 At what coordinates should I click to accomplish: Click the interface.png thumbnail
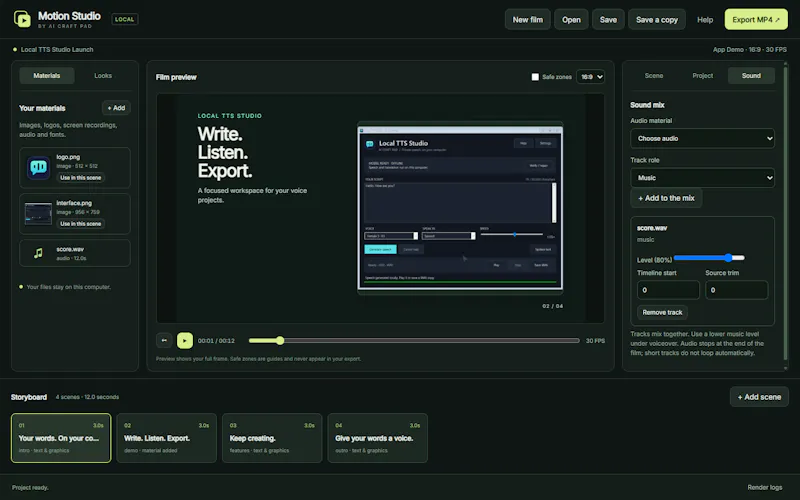click(38, 213)
